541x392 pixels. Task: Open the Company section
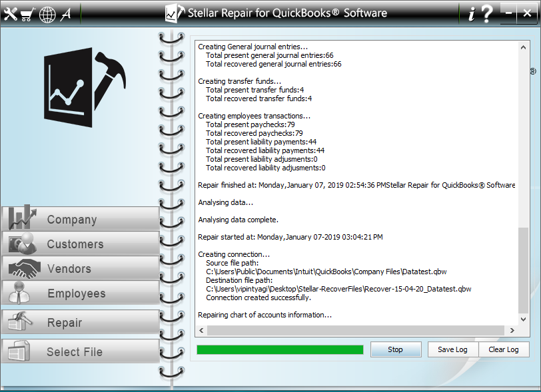click(81, 219)
